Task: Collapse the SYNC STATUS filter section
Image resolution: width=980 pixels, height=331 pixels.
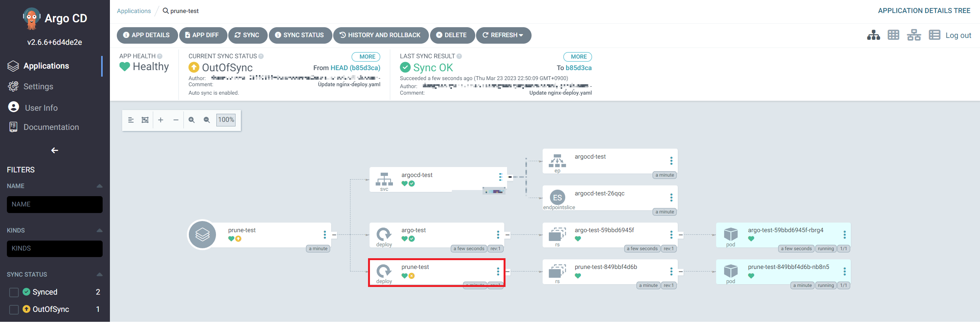Action: [100, 275]
